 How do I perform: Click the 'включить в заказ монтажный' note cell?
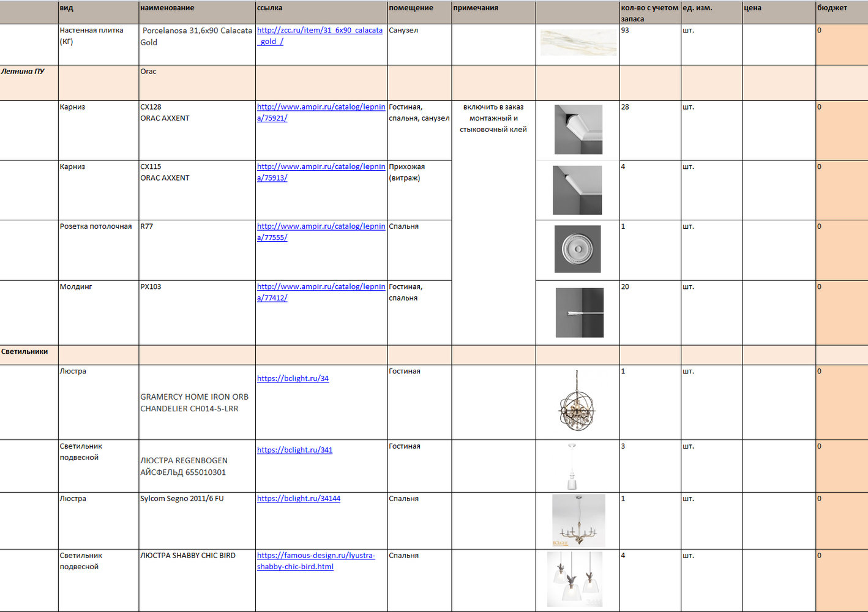click(493, 118)
